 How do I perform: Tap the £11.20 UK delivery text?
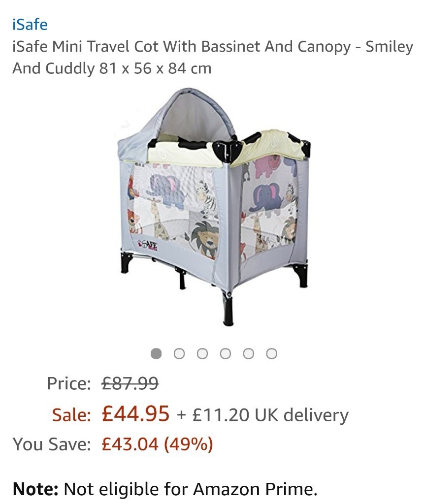270,414
